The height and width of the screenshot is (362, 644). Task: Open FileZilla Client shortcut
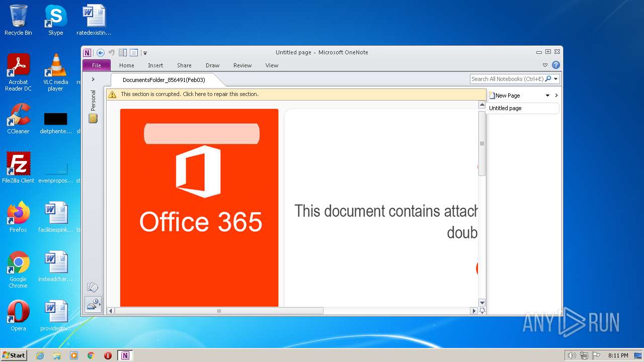pos(18,167)
